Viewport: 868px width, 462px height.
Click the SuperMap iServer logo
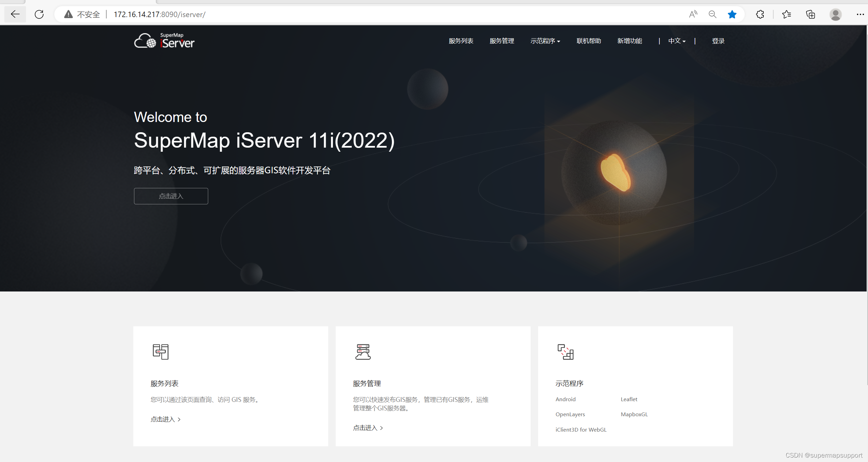164,41
